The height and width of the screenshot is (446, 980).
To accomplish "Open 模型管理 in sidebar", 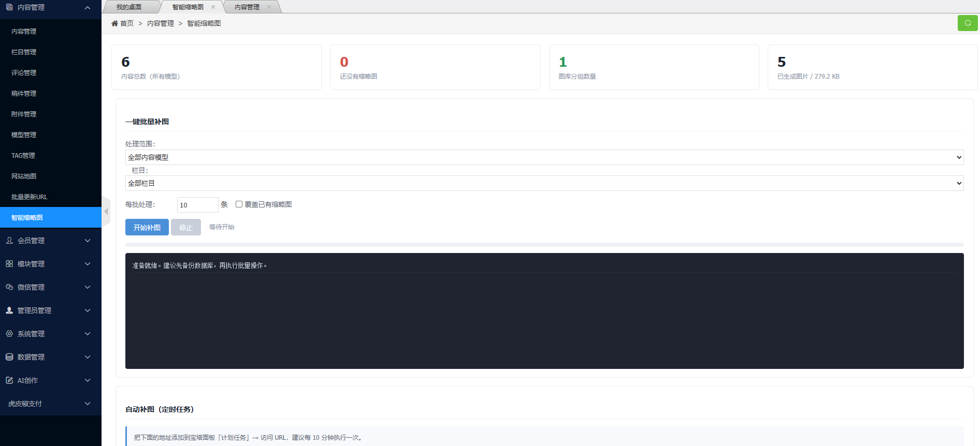I will (x=51, y=135).
